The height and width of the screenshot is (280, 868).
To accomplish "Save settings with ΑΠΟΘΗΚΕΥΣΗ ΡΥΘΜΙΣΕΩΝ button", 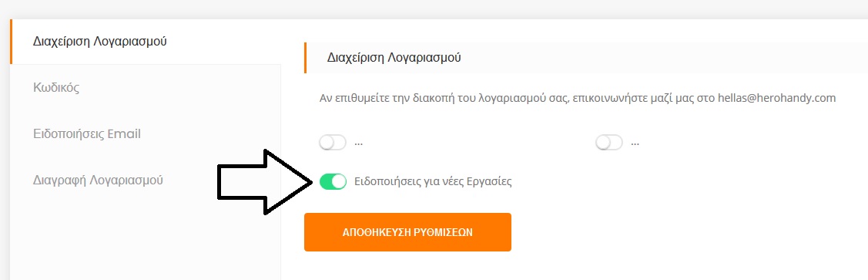I will (x=407, y=231).
